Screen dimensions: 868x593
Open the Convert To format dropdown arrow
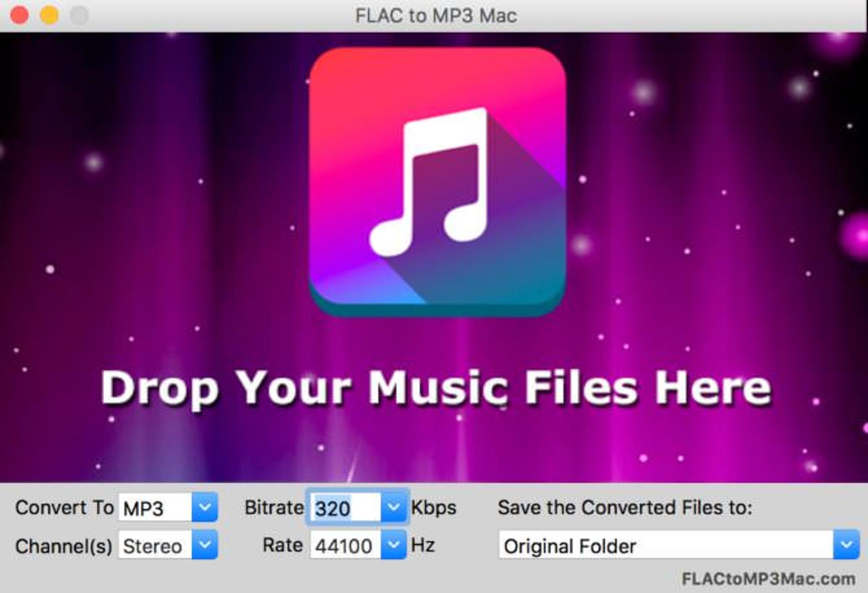[205, 507]
